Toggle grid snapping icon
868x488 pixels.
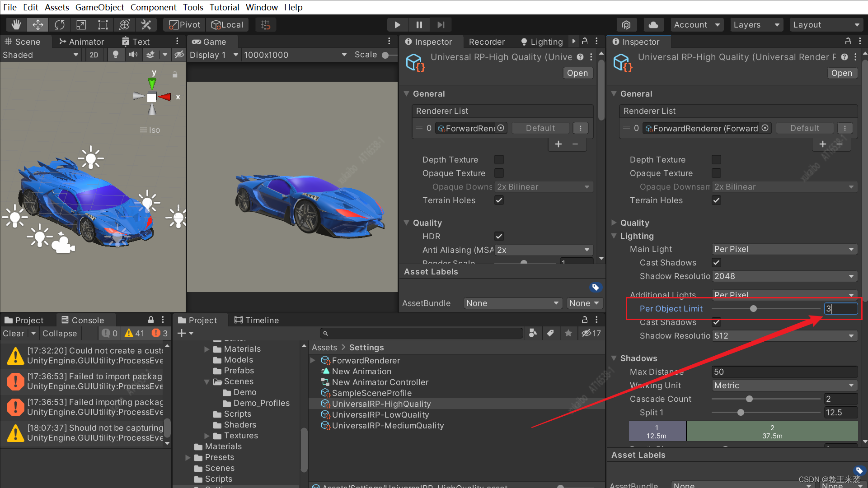266,25
